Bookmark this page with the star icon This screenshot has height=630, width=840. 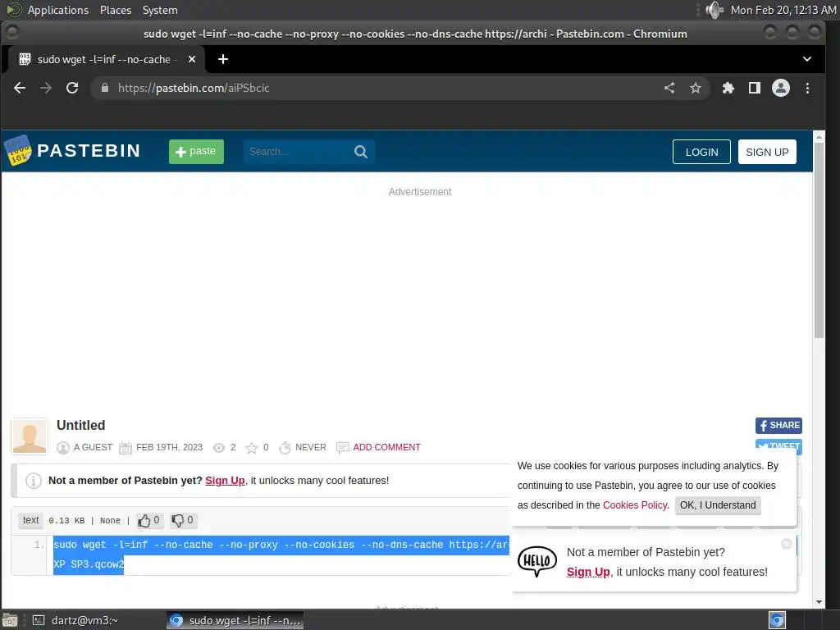click(x=696, y=88)
